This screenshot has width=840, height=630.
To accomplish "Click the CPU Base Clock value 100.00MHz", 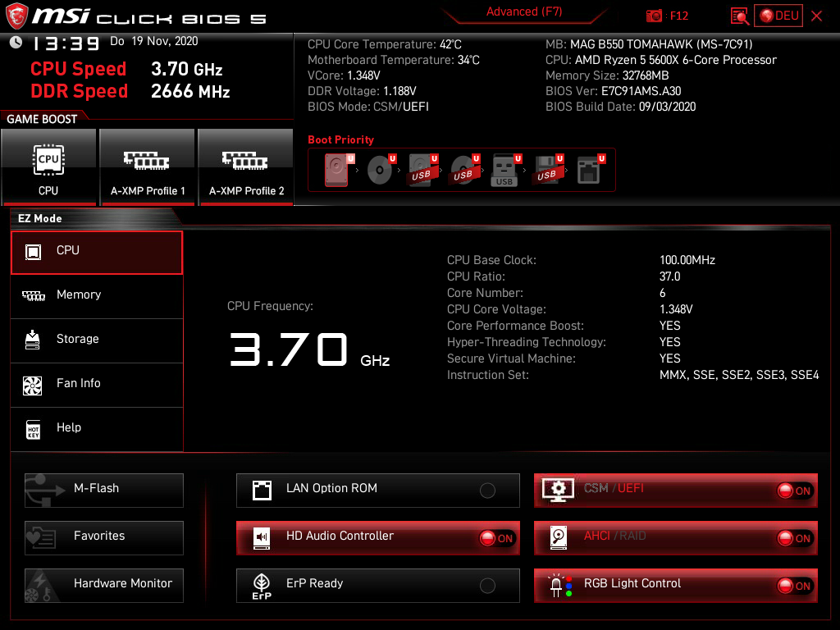I will pyautogui.click(x=687, y=260).
